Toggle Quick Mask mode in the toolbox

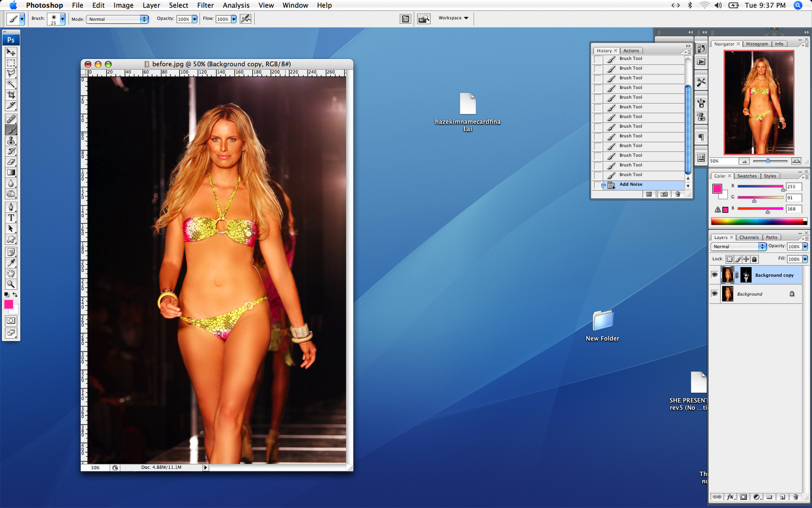click(11, 321)
